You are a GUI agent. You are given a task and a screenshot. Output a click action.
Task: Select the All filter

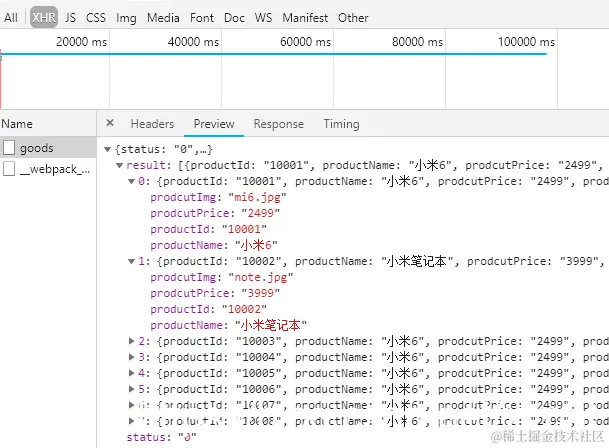click(x=11, y=17)
